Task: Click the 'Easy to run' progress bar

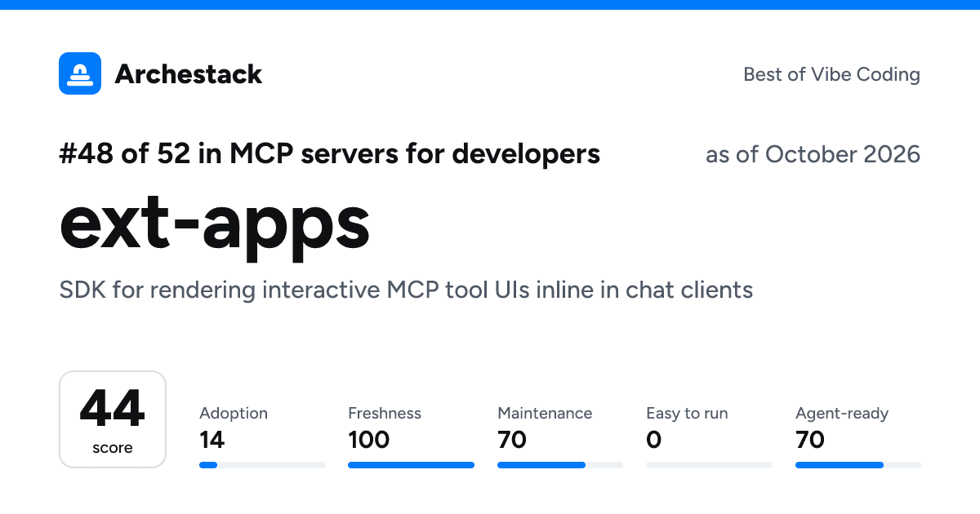Action: pos(709,465)
